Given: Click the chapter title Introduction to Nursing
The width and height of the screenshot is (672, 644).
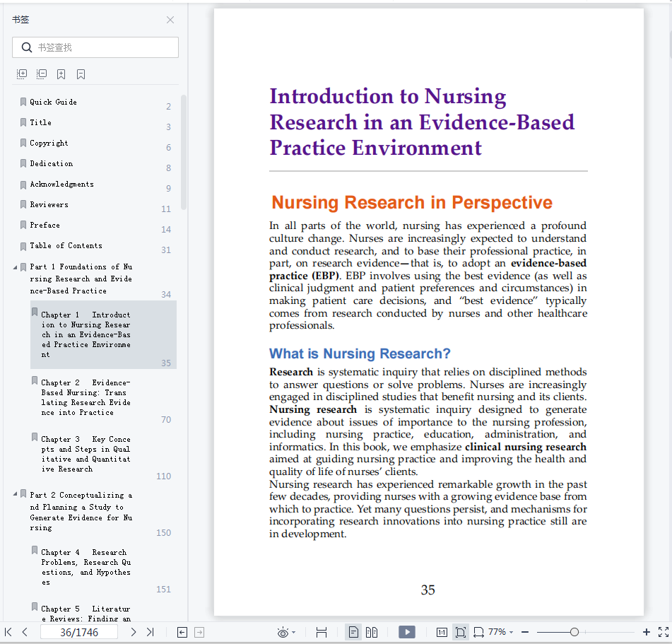Looking at the screenshot, I should pos(422,122).
